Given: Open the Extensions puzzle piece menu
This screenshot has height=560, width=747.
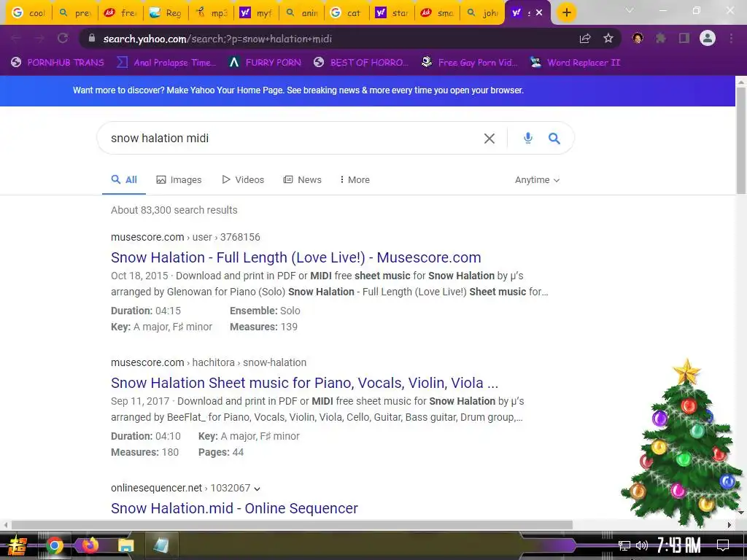Looking at the screenshot, I should (x=661, y=38).
